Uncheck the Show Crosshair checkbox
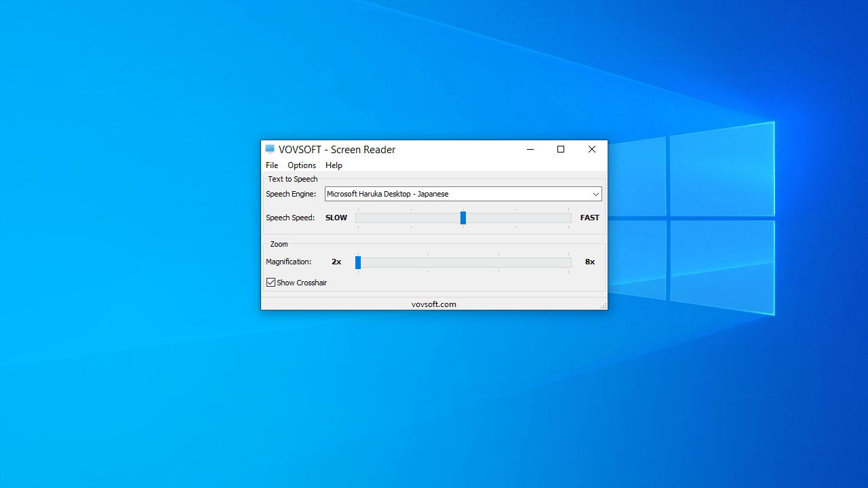Viewport: 868px width, 488px height. click(x=271, y=283)
